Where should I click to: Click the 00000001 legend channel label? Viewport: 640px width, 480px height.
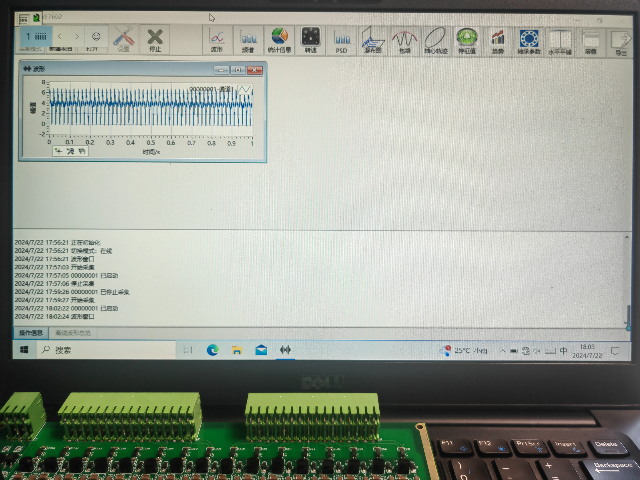211,89
